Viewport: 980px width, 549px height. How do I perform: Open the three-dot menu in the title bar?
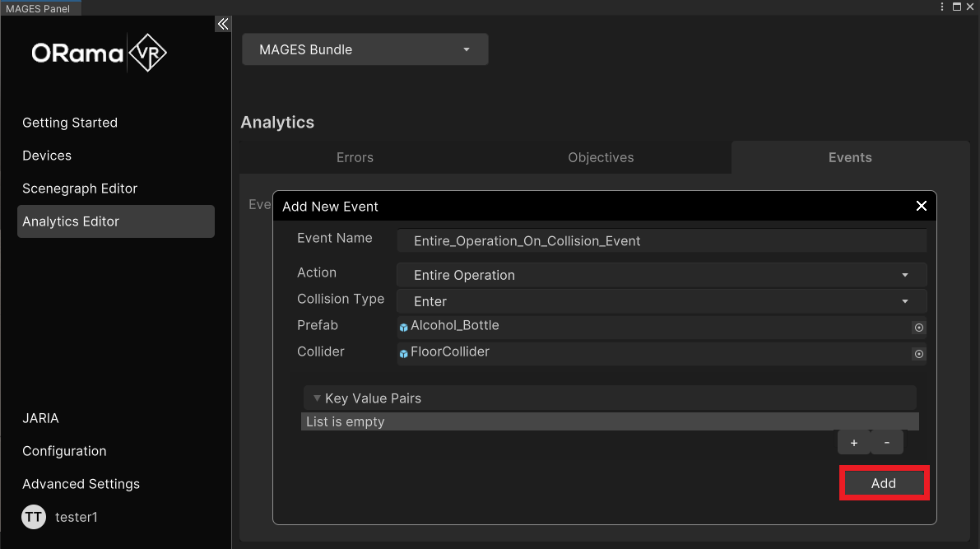941,7
